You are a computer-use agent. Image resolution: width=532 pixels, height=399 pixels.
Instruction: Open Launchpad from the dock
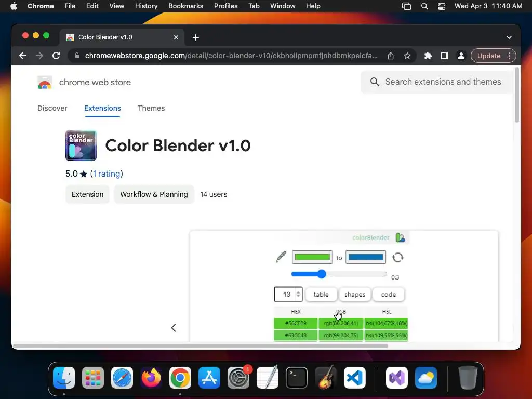[92, 378]
